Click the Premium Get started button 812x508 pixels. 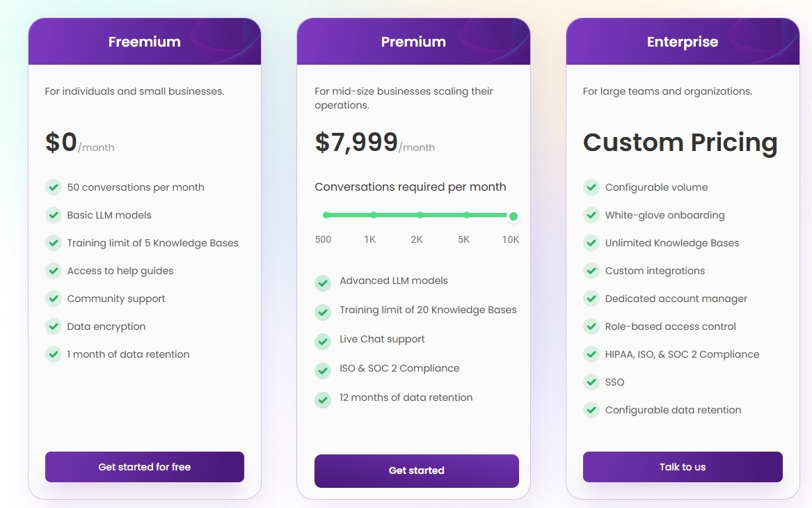[x=416, y=470]
